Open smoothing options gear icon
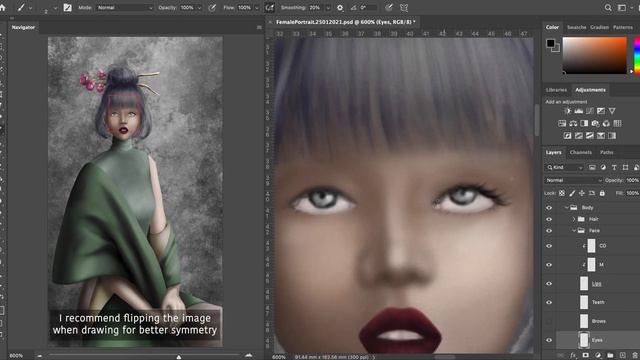The height and width of the screenshot is (360, 640). 340,7
